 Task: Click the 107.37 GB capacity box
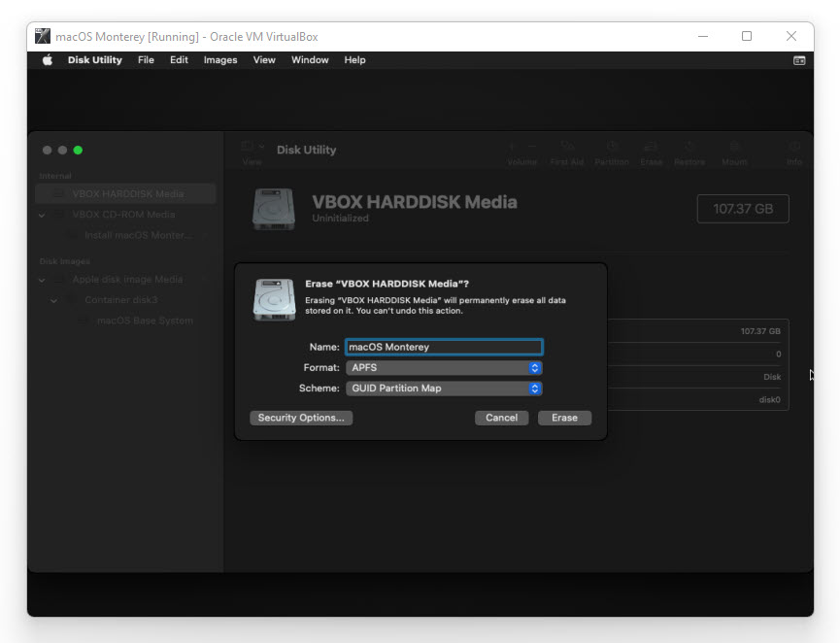pos(743,209)
